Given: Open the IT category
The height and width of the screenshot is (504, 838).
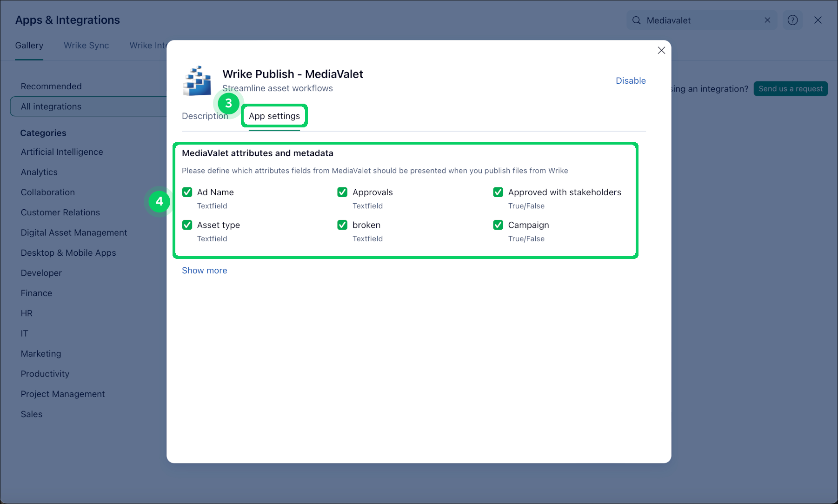Looking at the screenshot, I should click(x=24, y=333).
